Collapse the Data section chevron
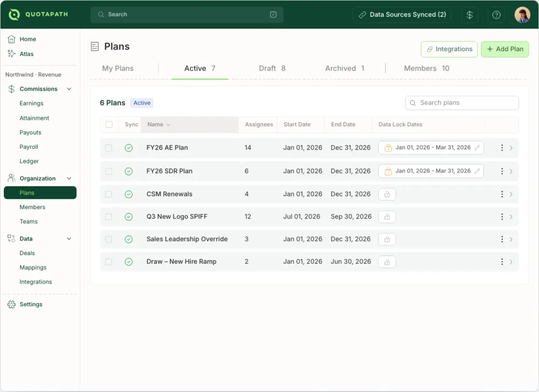This screenshot has width=539, height=392. tap(69, 239)
